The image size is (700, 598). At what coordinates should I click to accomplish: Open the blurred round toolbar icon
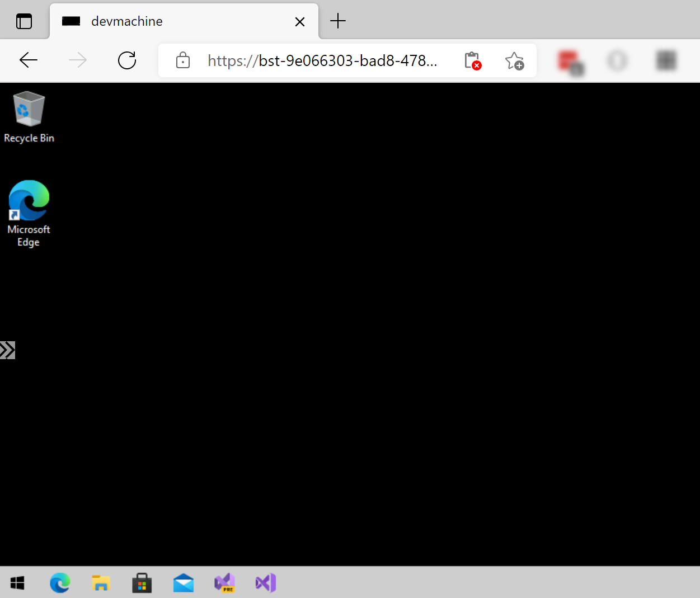pos(618,60)
